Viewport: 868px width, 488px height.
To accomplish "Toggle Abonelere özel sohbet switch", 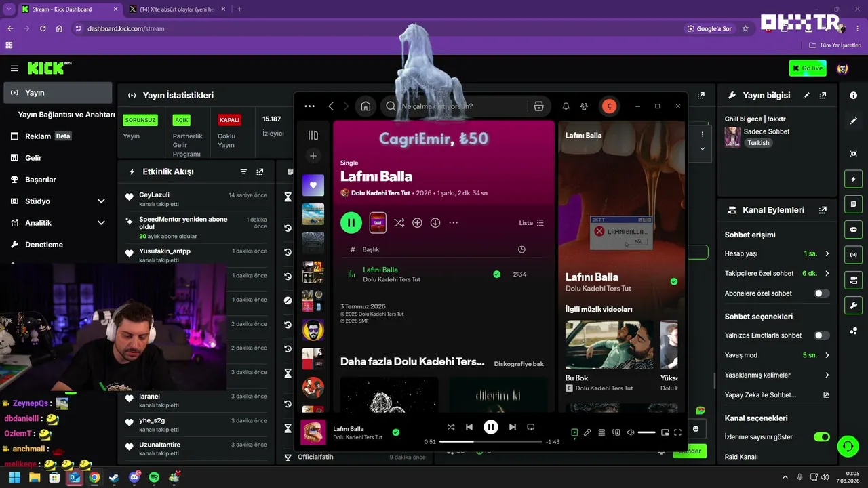I will tap(821, 293).
